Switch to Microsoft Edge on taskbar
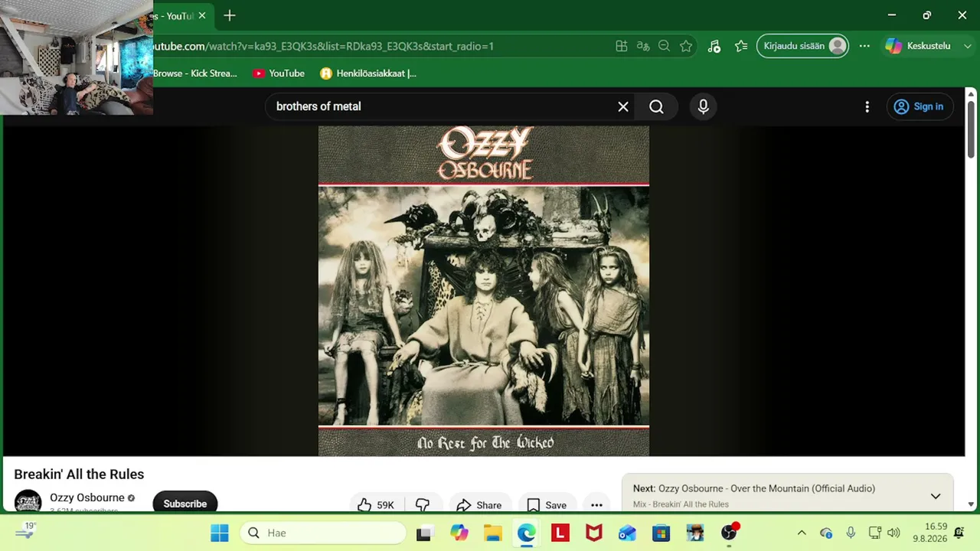This screenshot has width=980, height=551. (x=526, y=533)
